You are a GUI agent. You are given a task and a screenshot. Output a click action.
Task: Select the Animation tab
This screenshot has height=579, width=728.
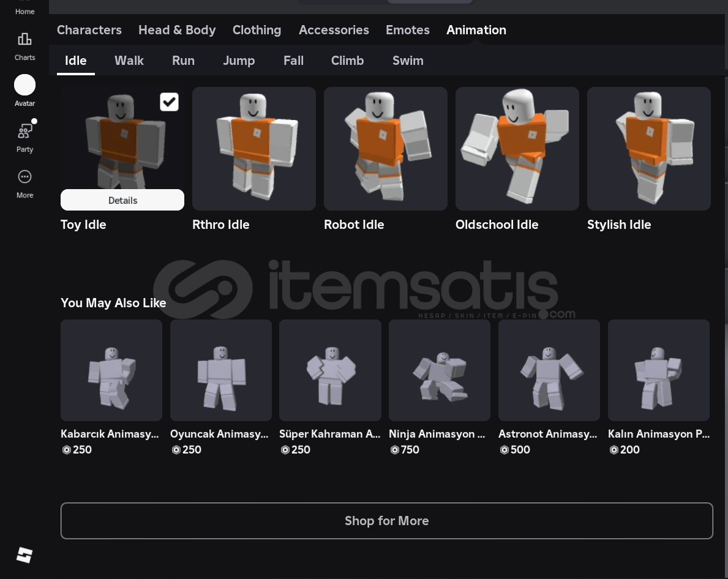tap(476, 30)
